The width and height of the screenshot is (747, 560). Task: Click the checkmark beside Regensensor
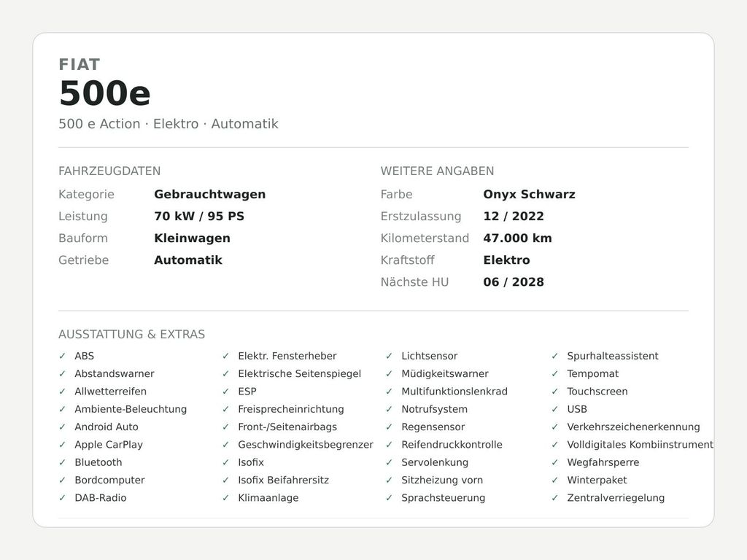390,427
